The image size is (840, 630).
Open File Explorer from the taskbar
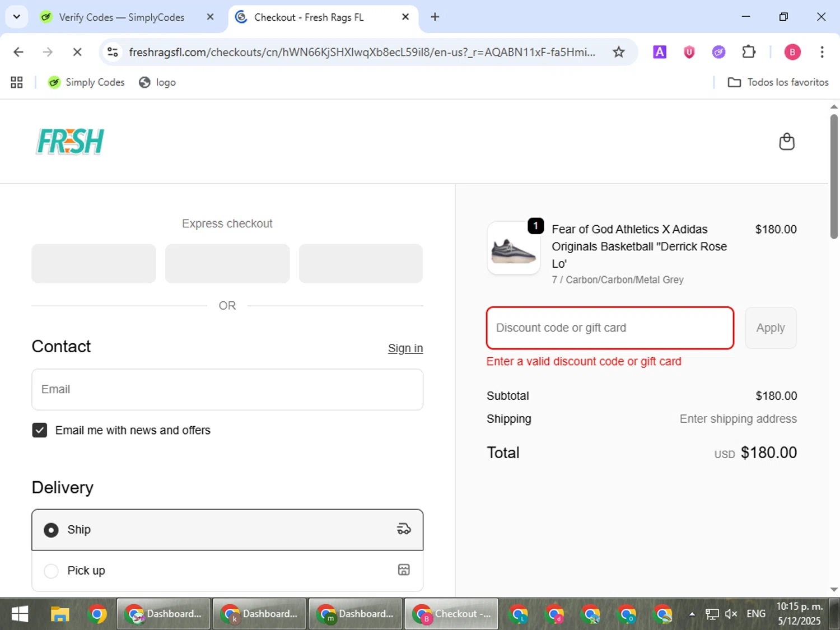pos(60,614)
